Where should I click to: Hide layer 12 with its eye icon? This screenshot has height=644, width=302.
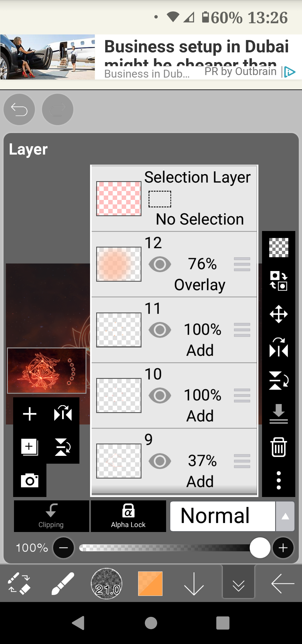click(160, 264)
